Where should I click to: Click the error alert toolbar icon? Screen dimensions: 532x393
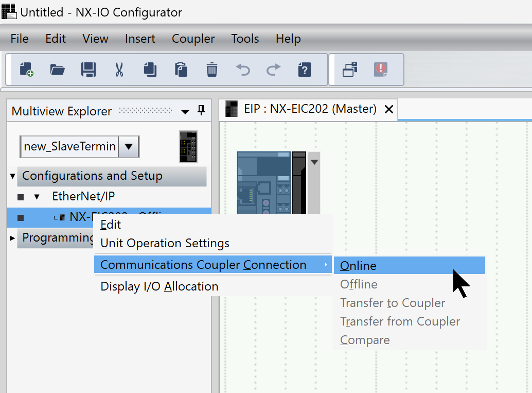(x=381, y=70)
